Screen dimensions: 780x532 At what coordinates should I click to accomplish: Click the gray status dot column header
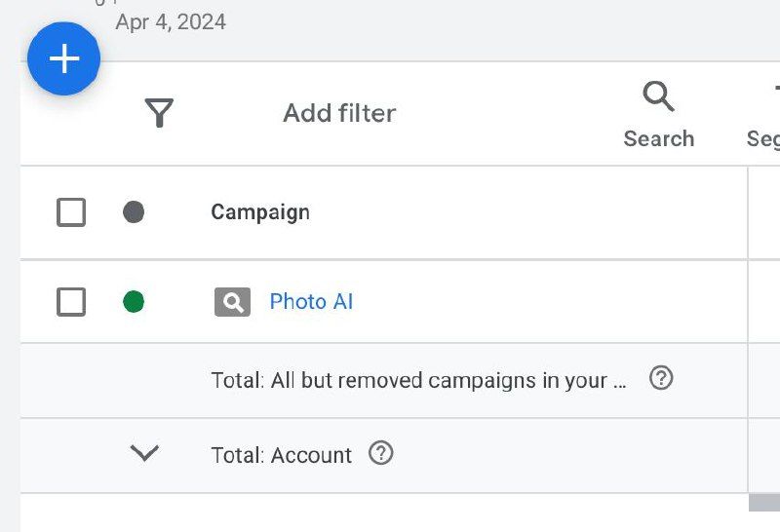(x=134, y=211)
